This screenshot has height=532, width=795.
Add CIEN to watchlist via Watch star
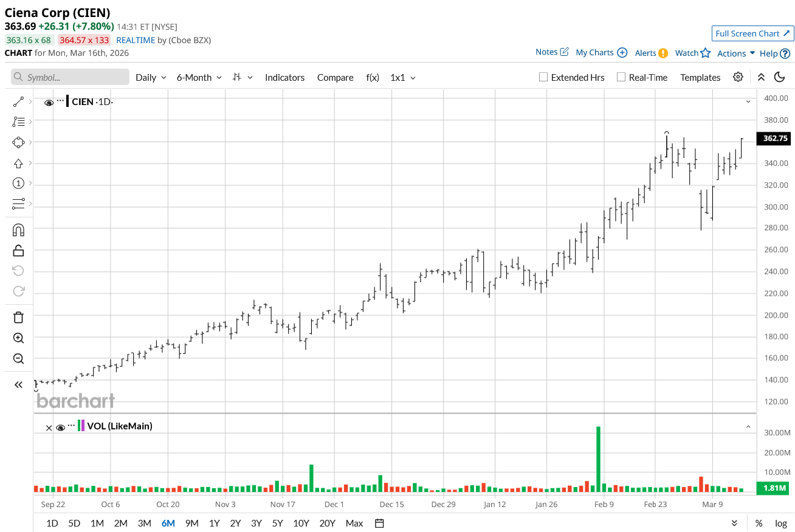(693, 53)
